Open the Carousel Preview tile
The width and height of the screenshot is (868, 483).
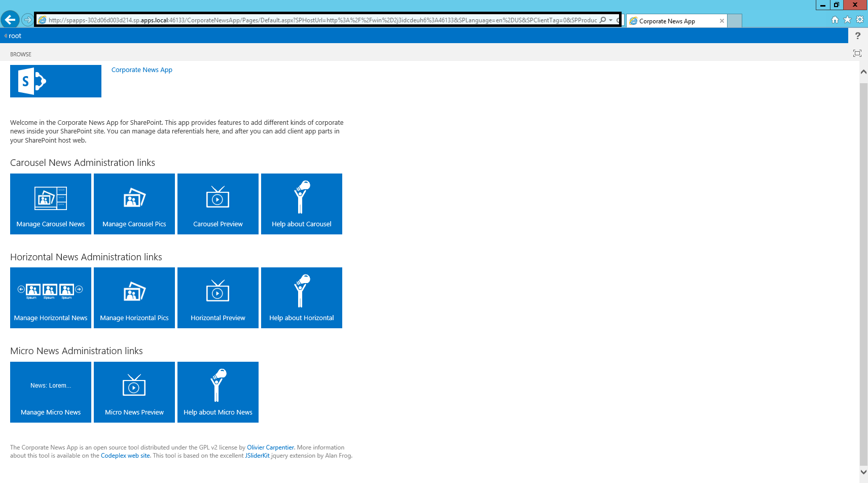point(218,204)
